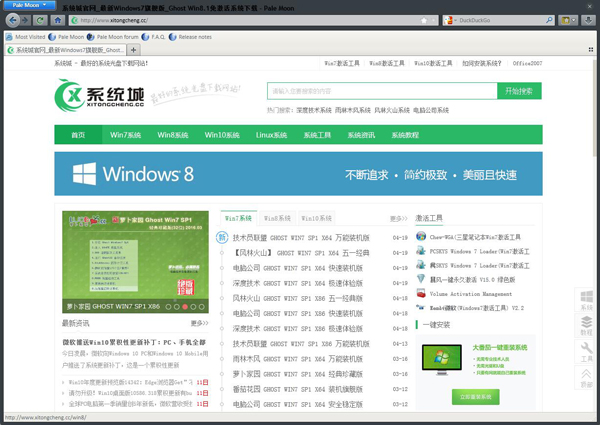Go forward with the Forward arrow
600x425 pixels.
(25, 20)
